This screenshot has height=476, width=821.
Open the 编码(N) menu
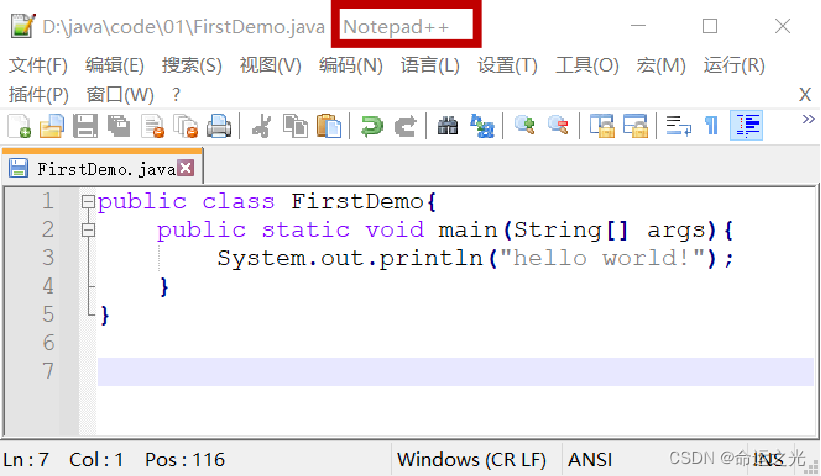click(351, 65)
